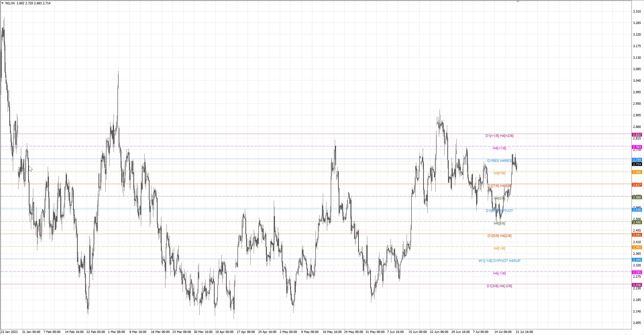This screenshot has height=335, width=644.
Task: Click the 23 Jan 2023 date label
Action: (x=9, y=332)
